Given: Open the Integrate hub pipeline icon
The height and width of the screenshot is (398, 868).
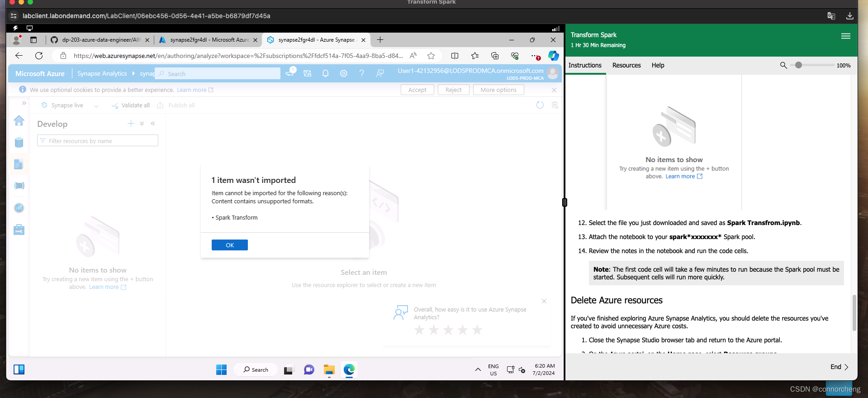Looking at the screenshot, I should click(x=19, y=186).
